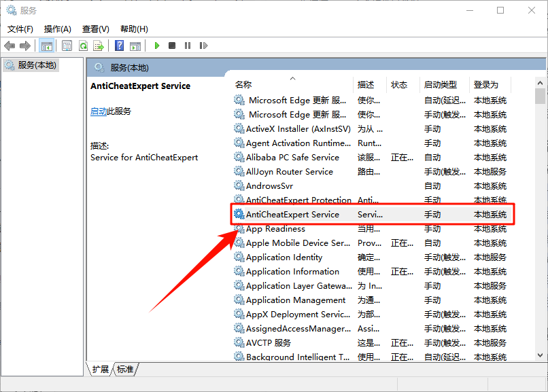Click the Forward arrow in the toolbar
The height and width of the screenshot is (392, 548).
point(25,46)
